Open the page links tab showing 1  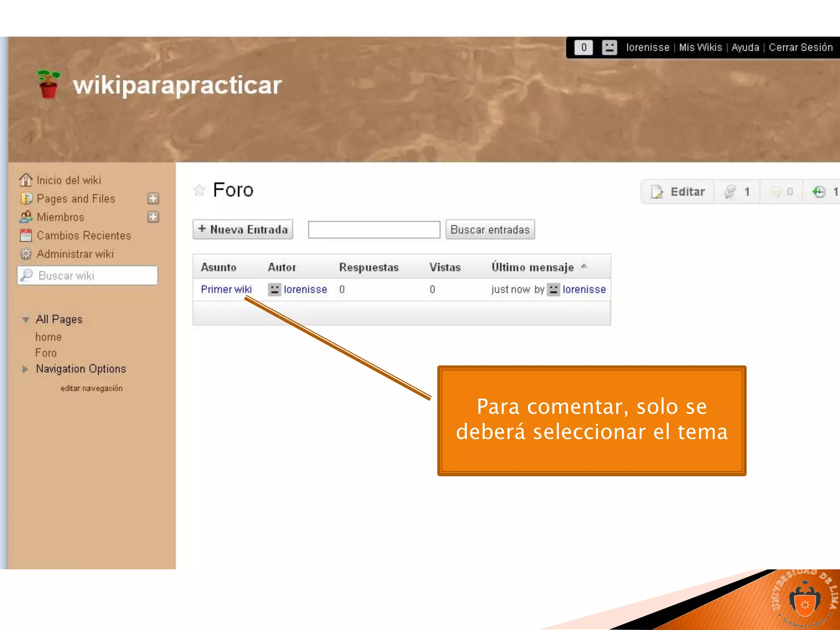click(737, 192)
